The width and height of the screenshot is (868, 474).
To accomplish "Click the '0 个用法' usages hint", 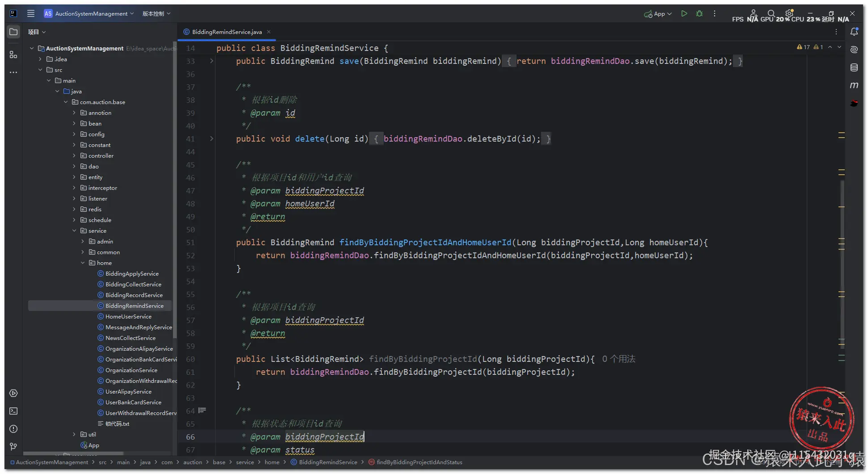I will 618,359.
